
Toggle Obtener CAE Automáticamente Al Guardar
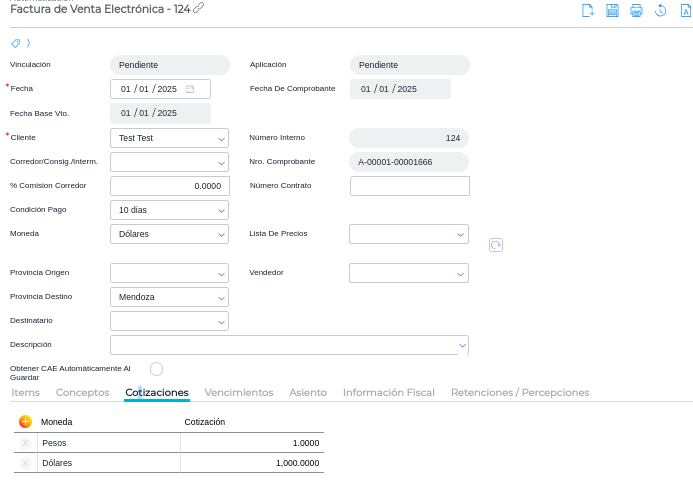156,369
